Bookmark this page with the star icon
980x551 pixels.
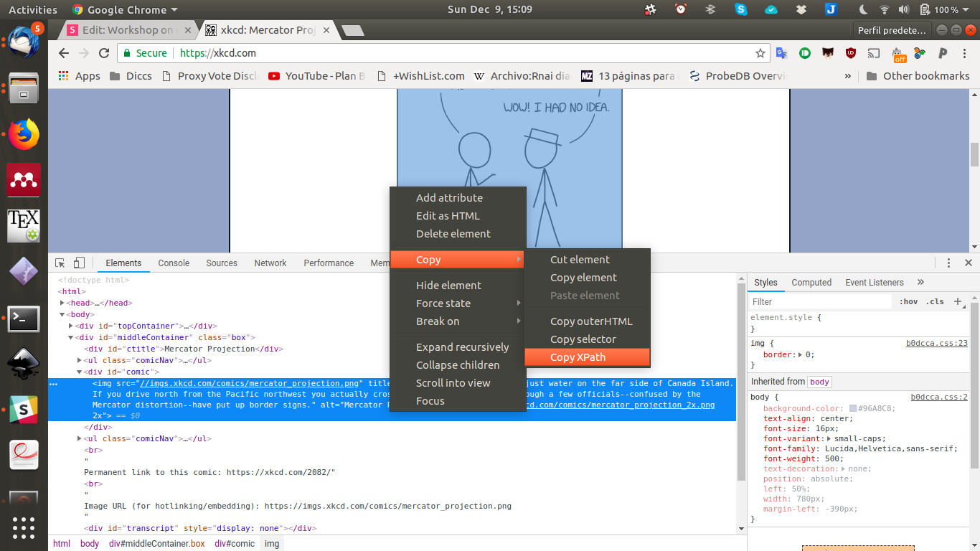[x=760, y=53]
